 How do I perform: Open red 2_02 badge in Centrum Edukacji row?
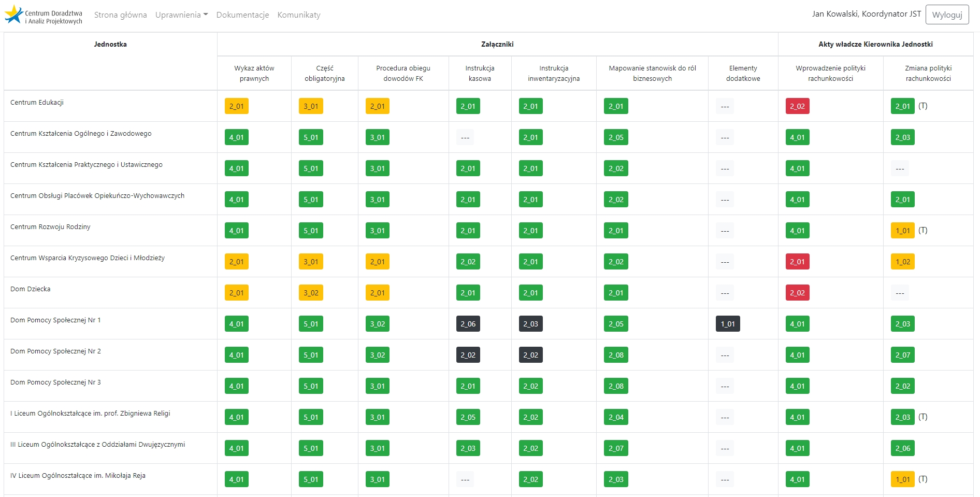(x=797, y=106)
